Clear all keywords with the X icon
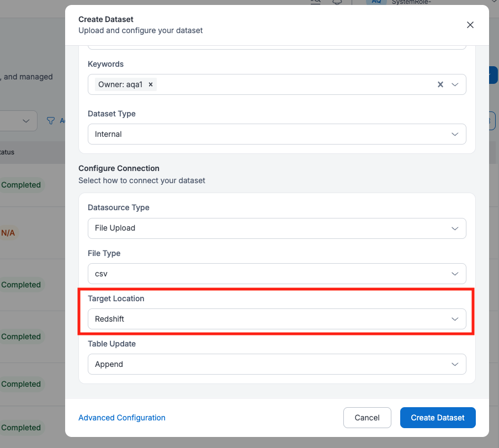Image resolution: width=499 pixels, height=448 pixels. coord(440,84)
